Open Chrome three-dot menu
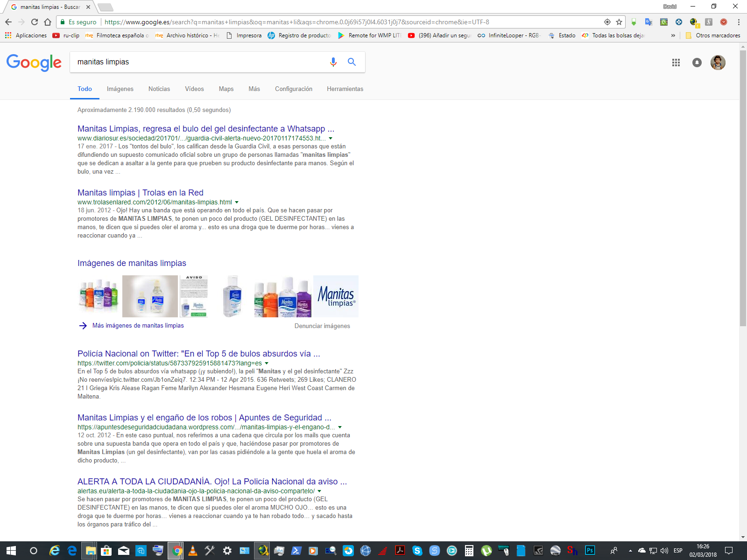 click(739, 22)
